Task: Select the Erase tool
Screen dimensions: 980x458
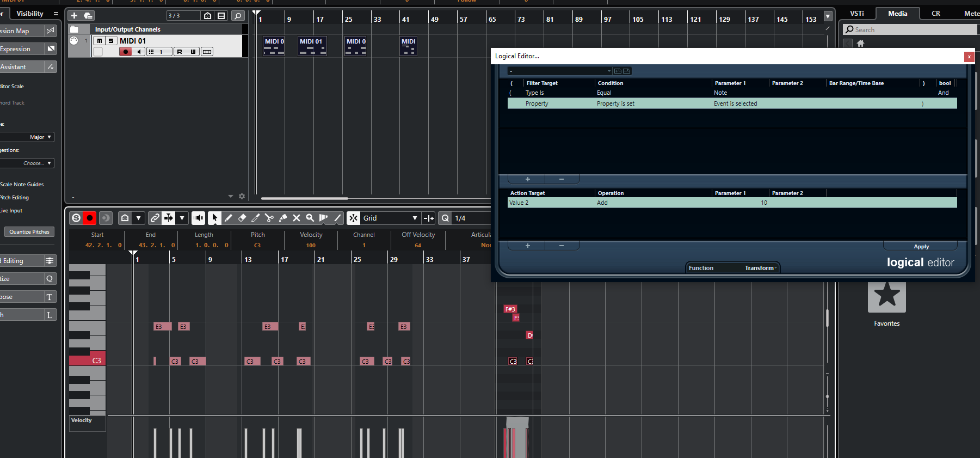Action: pyautogui.click(x=242, y=218)
